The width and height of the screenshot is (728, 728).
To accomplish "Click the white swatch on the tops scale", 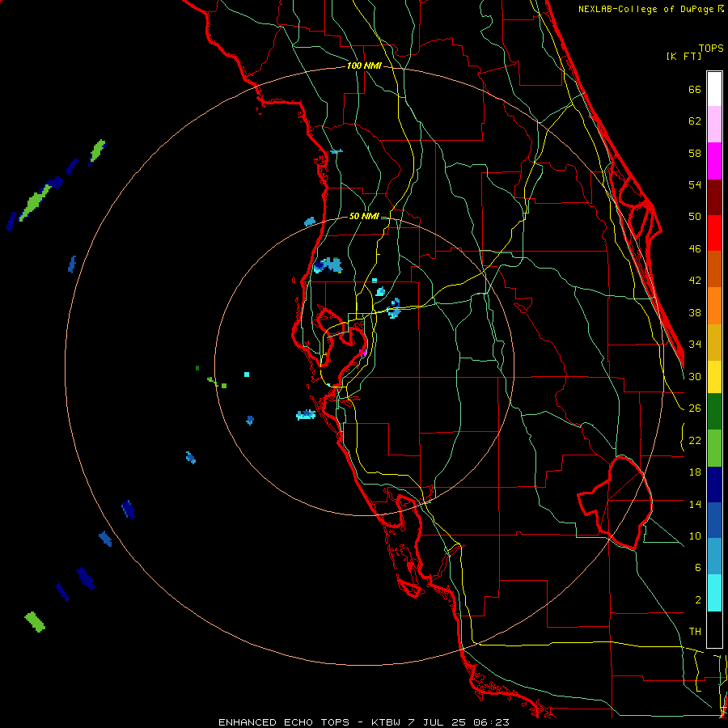I will [714, 89].
